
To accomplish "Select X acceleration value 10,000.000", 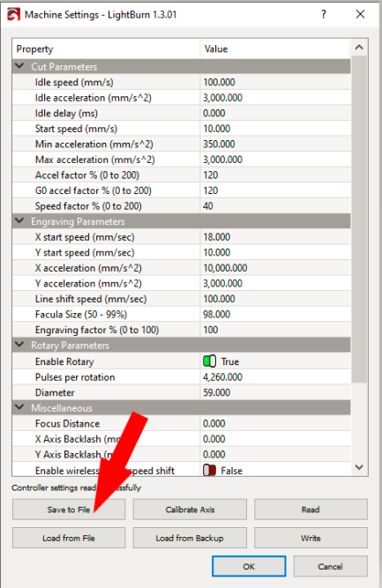I will [x=275, y=268].
